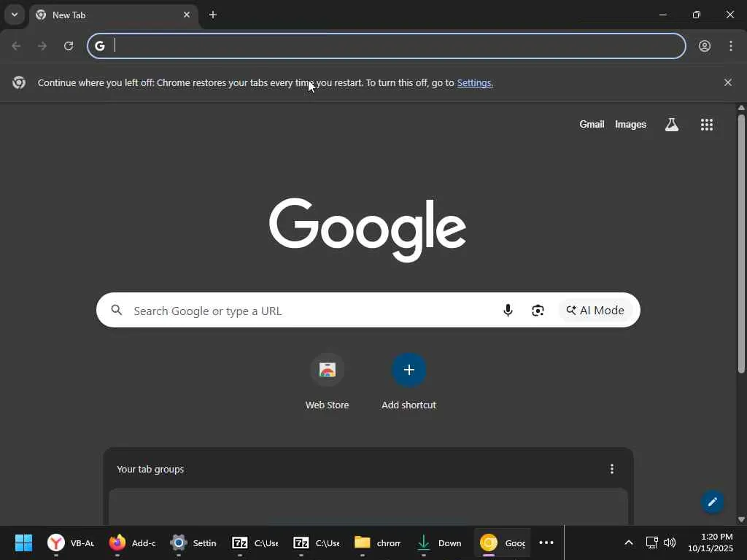Screen dimensions: 747x560
Task: Switch to first 7-Zip C:\Use taskbar item
Action: click(255, 542)
